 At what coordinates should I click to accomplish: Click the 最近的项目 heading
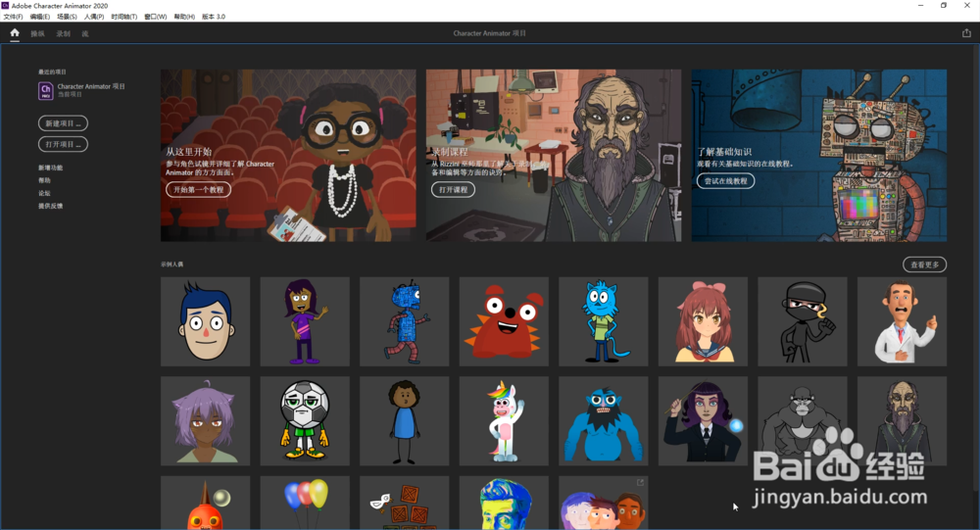point(52,72)
